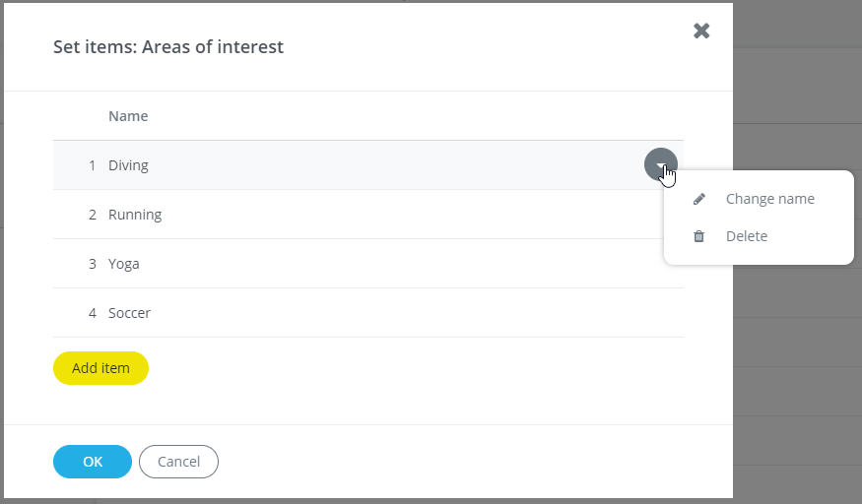Viewport: 862px width, 504px height.
Task: Click row number 4 beside Soccer
Action: click(x=93, y=313)
